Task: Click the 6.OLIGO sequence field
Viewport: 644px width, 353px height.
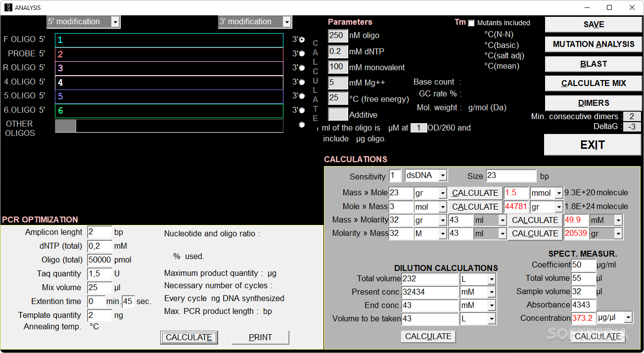Action: pos(169,111)
